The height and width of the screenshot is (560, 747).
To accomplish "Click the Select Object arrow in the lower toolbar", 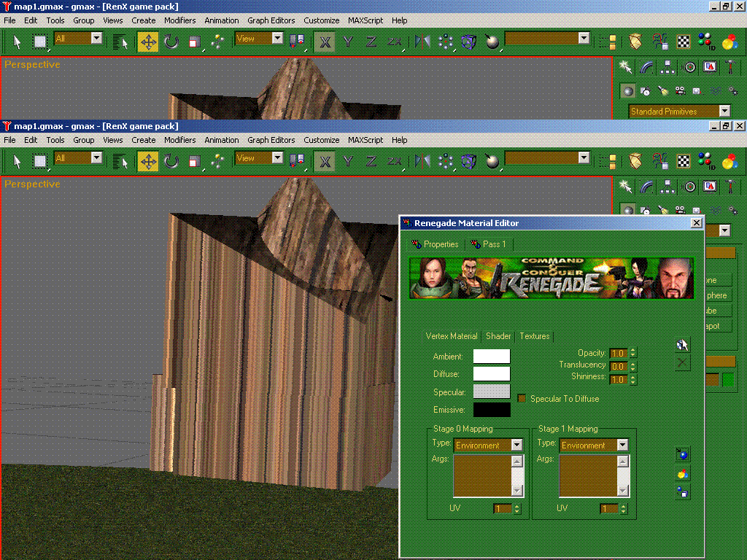I will 18,161.
